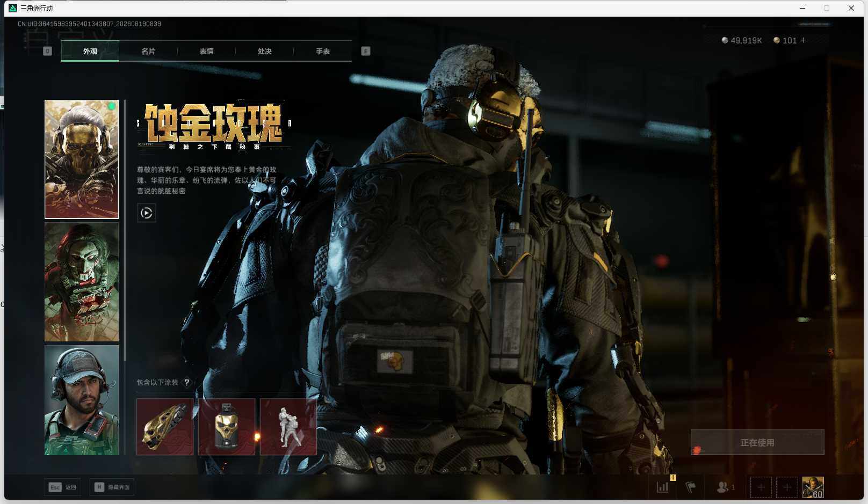This screenshot has height=504, width=868.
Task: Open the 处决 tab
Action: click(x=264, y=51)
